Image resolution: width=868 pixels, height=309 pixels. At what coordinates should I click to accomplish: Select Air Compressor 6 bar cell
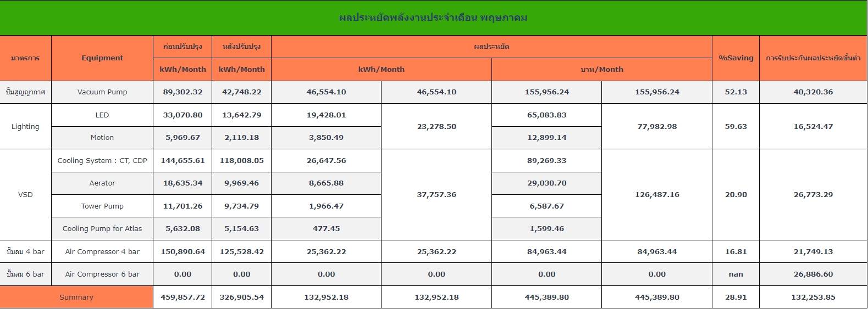click(x=102, y=274)
